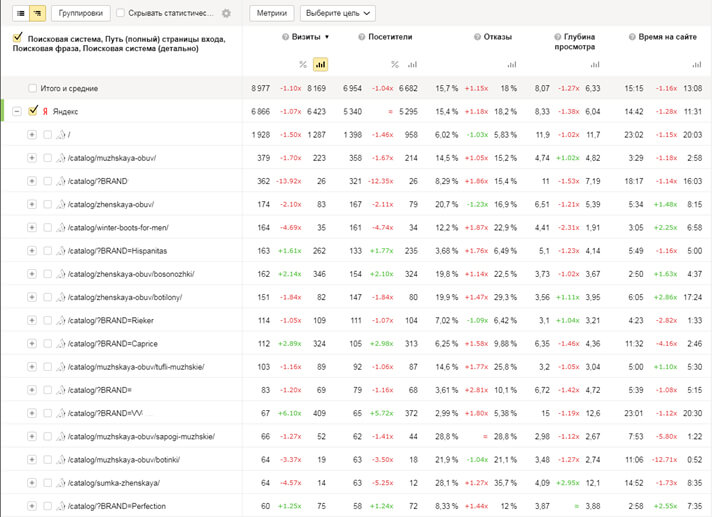This screenshot has height=517, width=712.
Task: Click the +6.10x change value
Action: pos(290,413)
